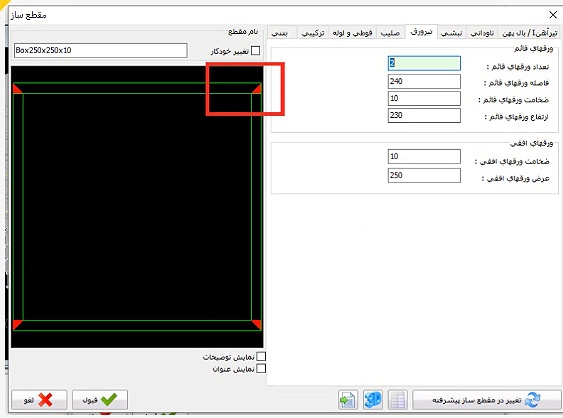Click the vertical plates spacing field showing 240

424,81
